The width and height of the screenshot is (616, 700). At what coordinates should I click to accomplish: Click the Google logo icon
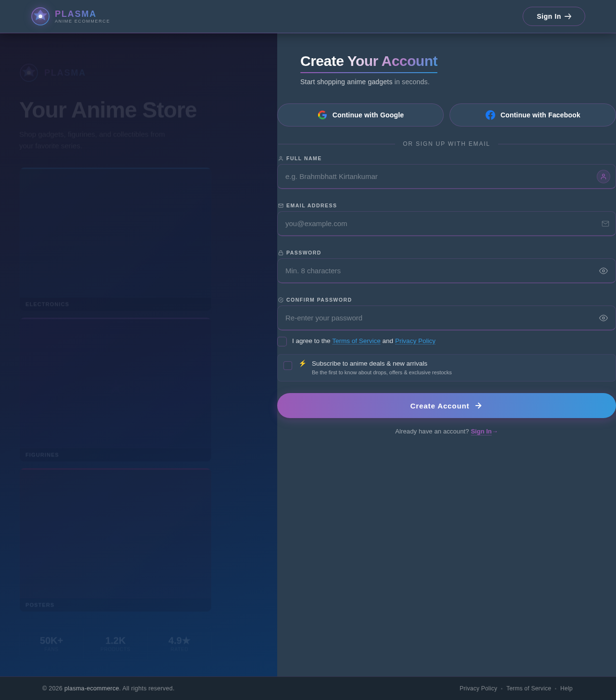pos(322,115)
